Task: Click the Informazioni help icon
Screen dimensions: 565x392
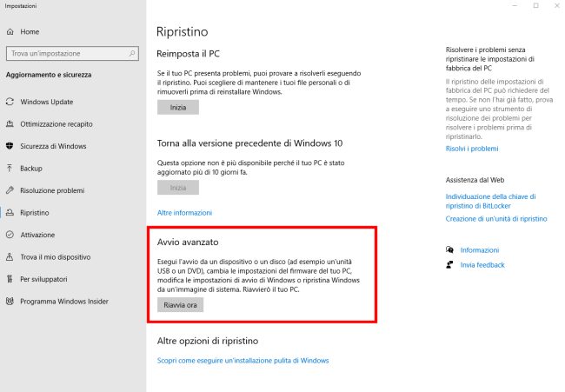Action: (x=449, y=249)
